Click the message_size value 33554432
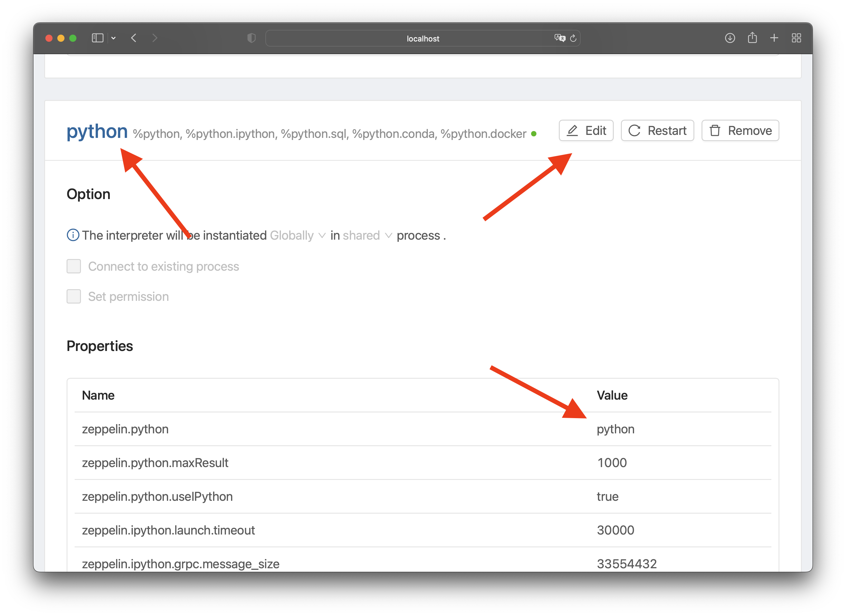Image resolution: width=846 pixels, height=616 pixels. (x=627, y=564)
